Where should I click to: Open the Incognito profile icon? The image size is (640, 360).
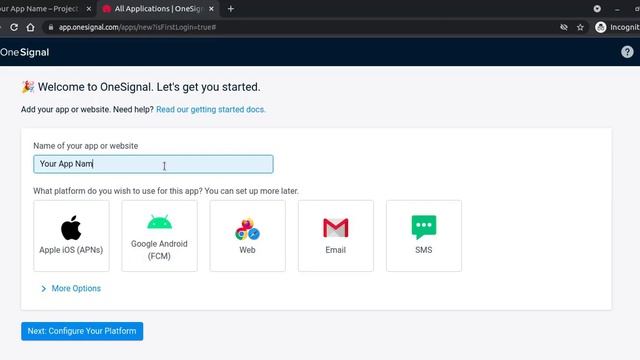click(x=600, y=27)
